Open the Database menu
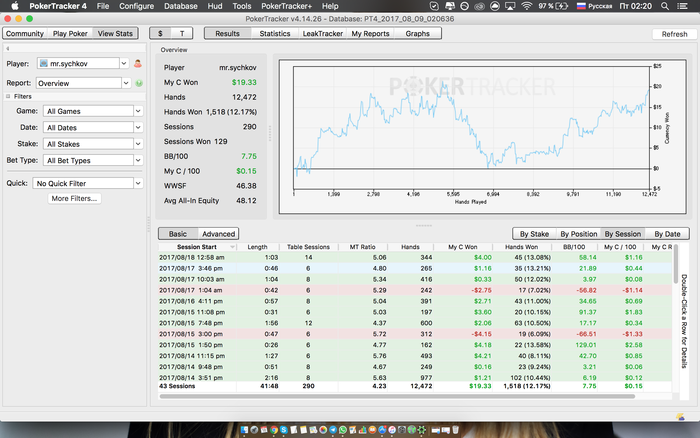700x438 pixels. (181, 6)
